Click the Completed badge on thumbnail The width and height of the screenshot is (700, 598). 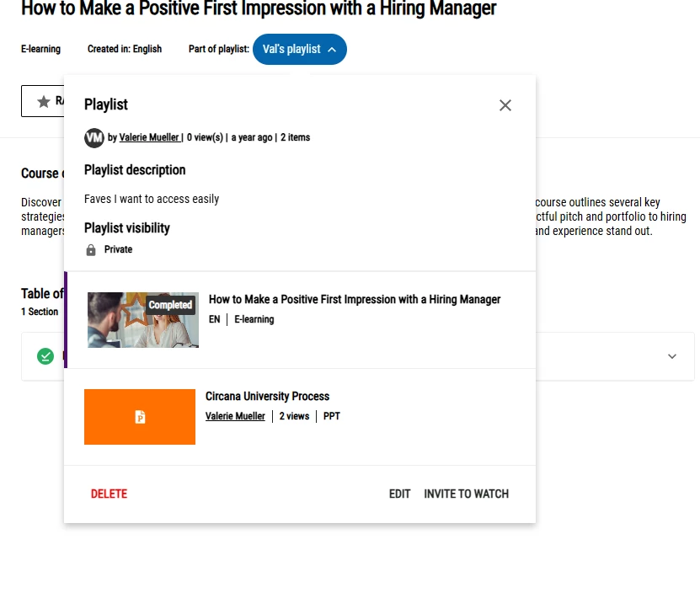click(x=170, y=305)
